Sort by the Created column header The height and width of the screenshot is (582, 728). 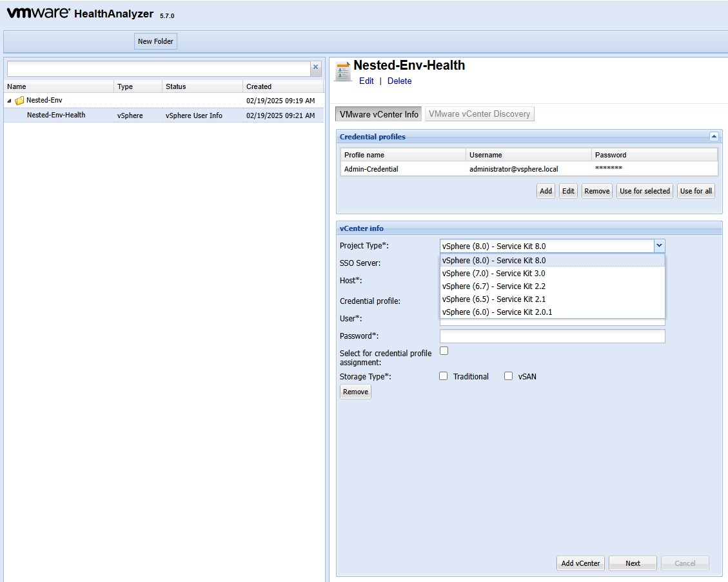283,86
